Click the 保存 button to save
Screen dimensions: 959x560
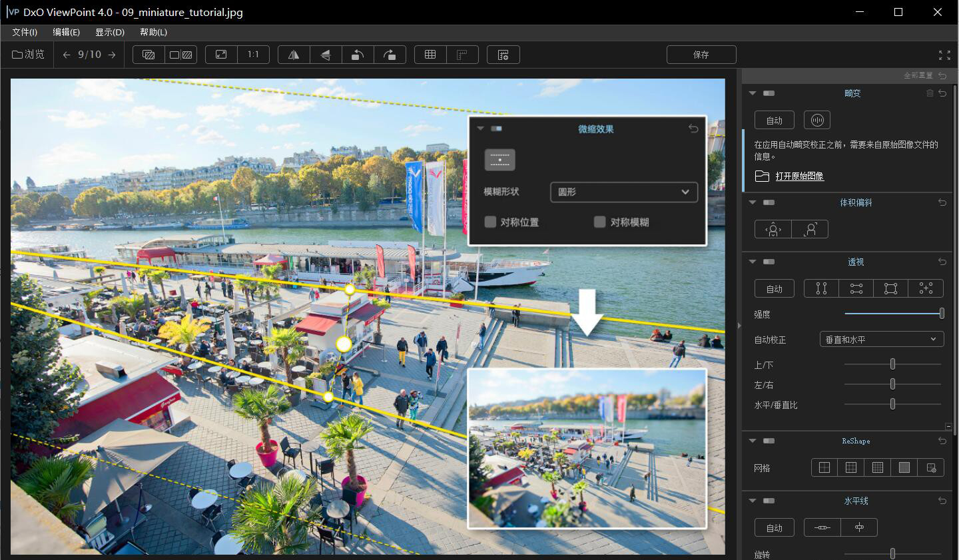point(701,54)
